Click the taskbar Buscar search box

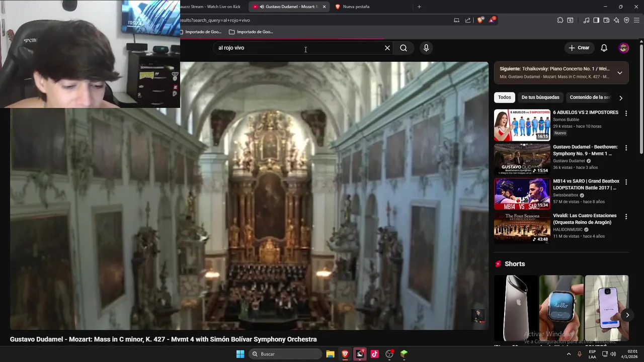[x=286, y=354]
